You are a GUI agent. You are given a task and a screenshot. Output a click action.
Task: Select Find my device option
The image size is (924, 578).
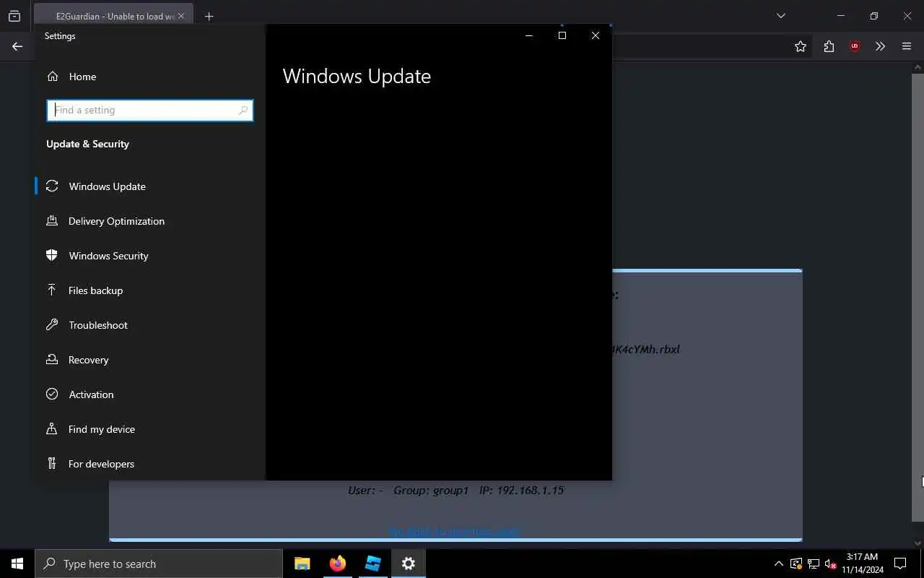(150, 429)
